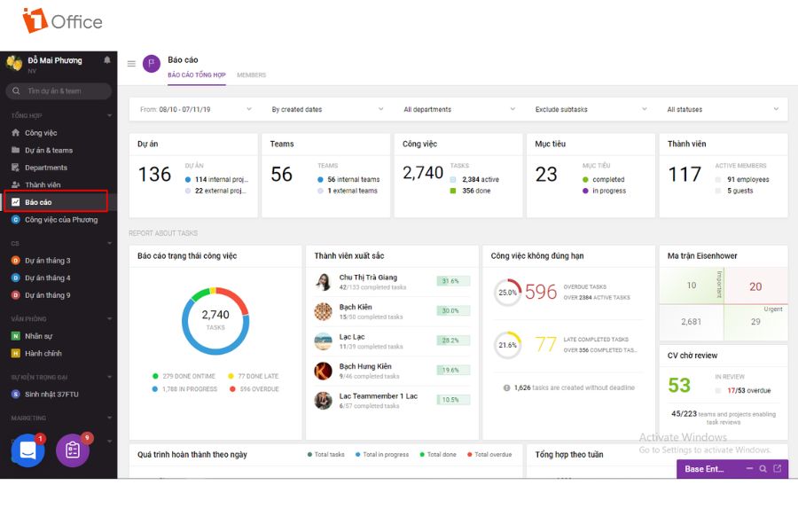Click the notification bell icon
The width and height of the screenshot is (798, 532).
(x=107, y=60)
